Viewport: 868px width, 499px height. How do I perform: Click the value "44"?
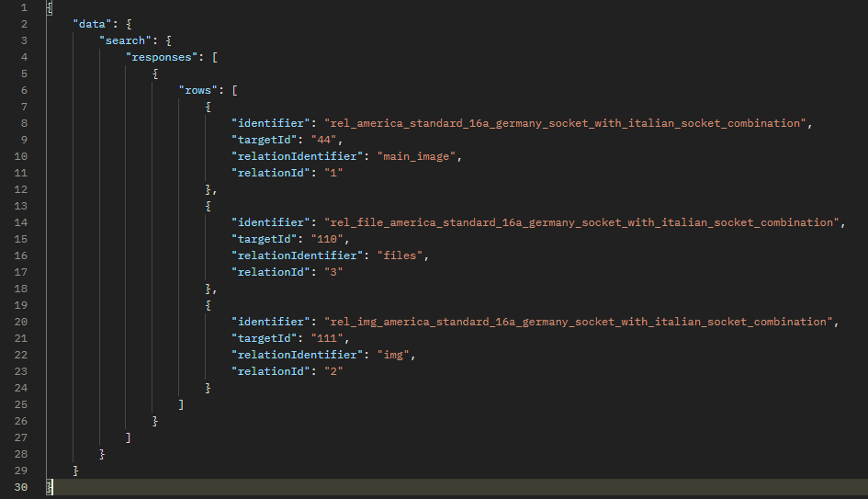(324, 140)
